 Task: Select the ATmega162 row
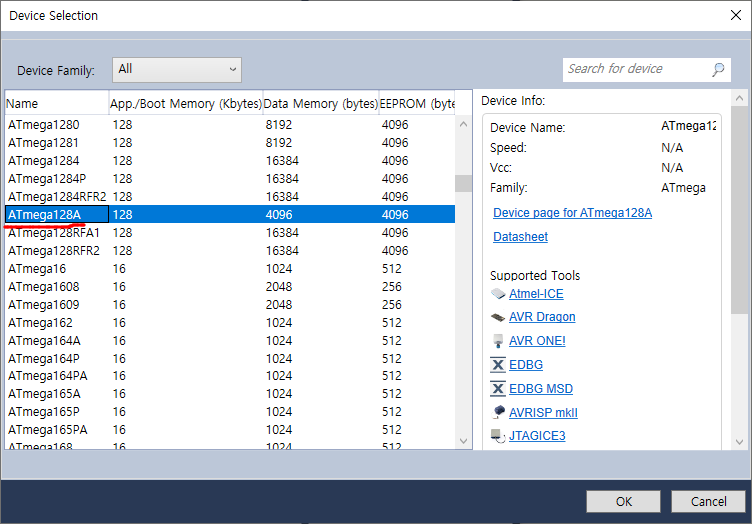click(230, 323)
